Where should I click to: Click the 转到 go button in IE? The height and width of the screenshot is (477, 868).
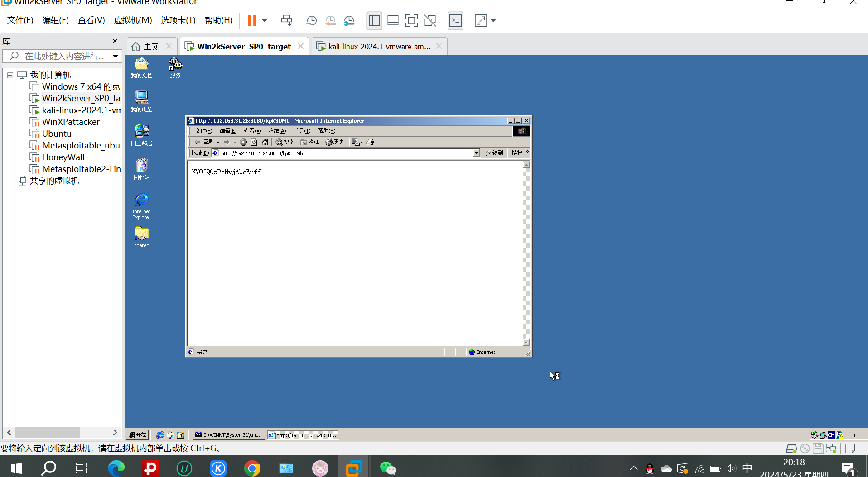click(x=494, y=153)
